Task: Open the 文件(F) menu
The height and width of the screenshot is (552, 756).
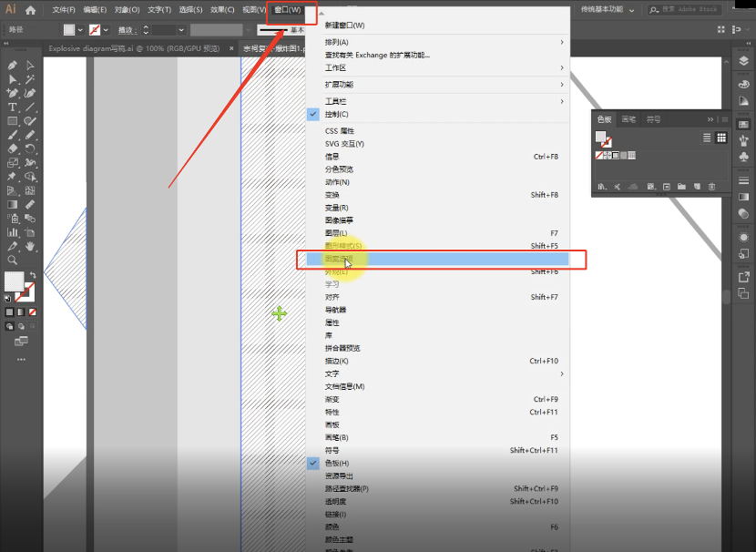Action: 64,10
